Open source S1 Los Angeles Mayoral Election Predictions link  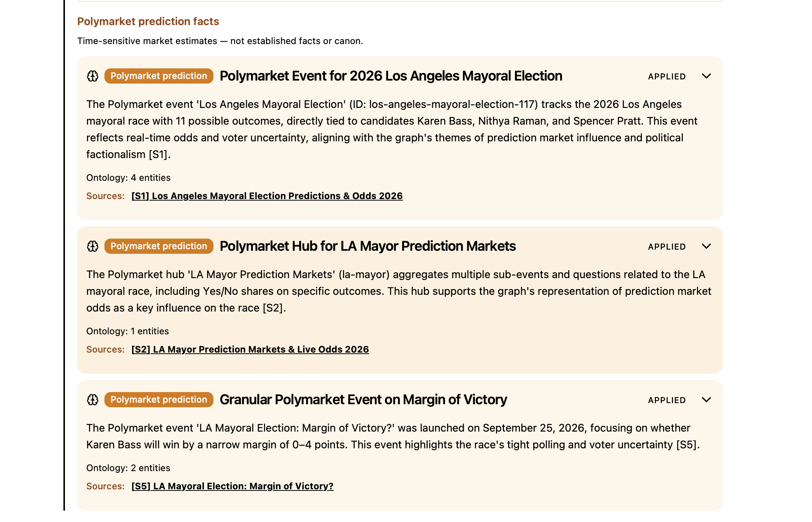(267, 196)
